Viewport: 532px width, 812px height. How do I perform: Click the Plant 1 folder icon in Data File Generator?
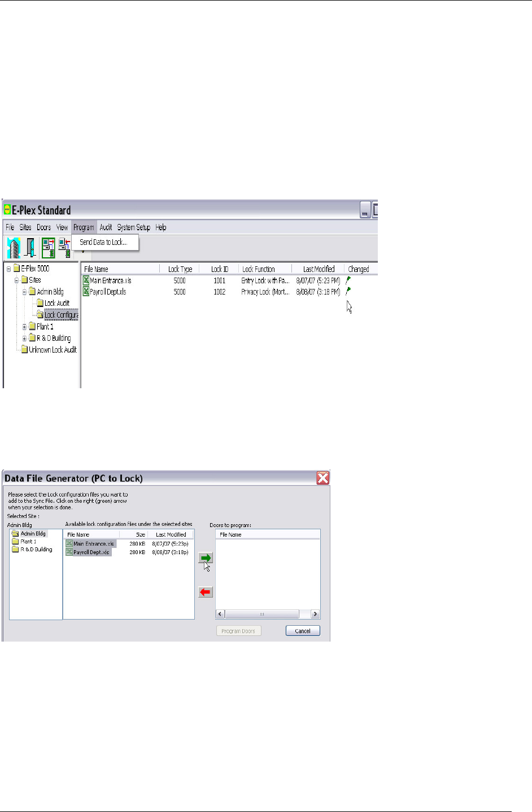click(x=15, y=541)
